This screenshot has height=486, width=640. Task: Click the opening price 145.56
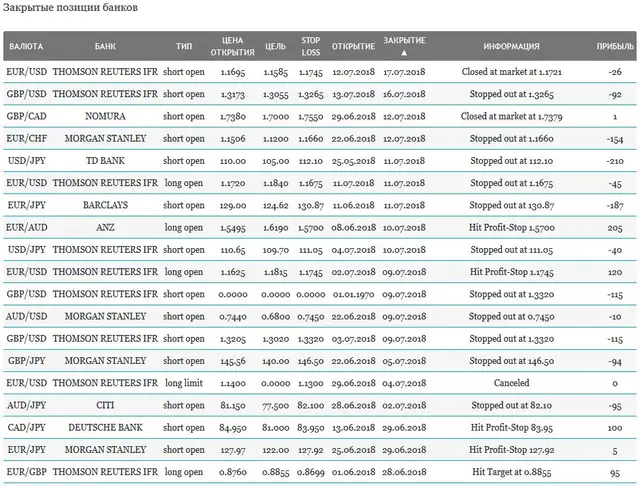(233, 361)
